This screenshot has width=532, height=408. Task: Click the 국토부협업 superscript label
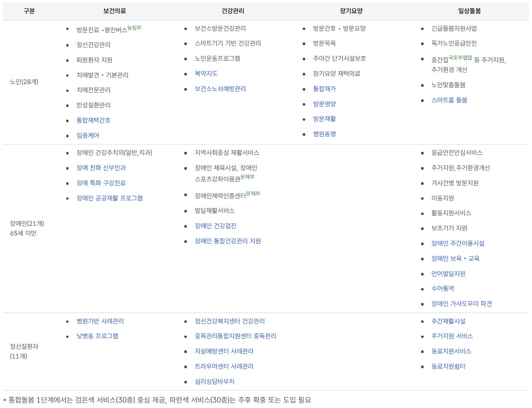(460, 58)
